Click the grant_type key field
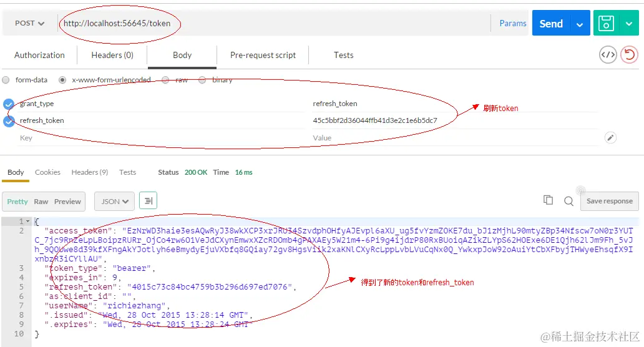644x347 pixels. pos(162,104)
